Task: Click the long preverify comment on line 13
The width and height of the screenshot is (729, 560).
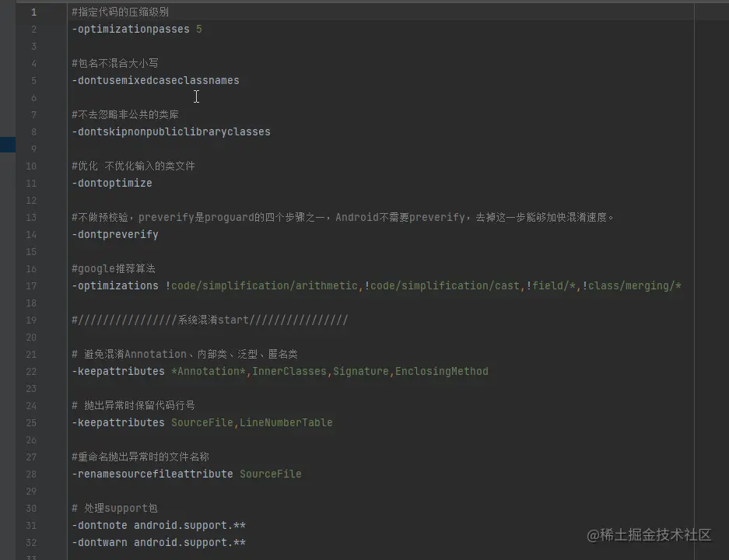Action: point(342,218)
